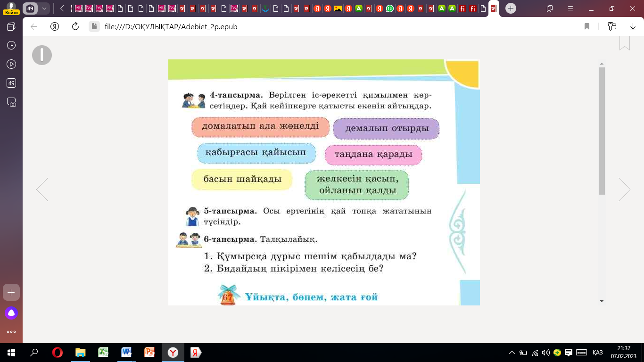Show hidden system tray icons
644x362 pixels.
512,353
